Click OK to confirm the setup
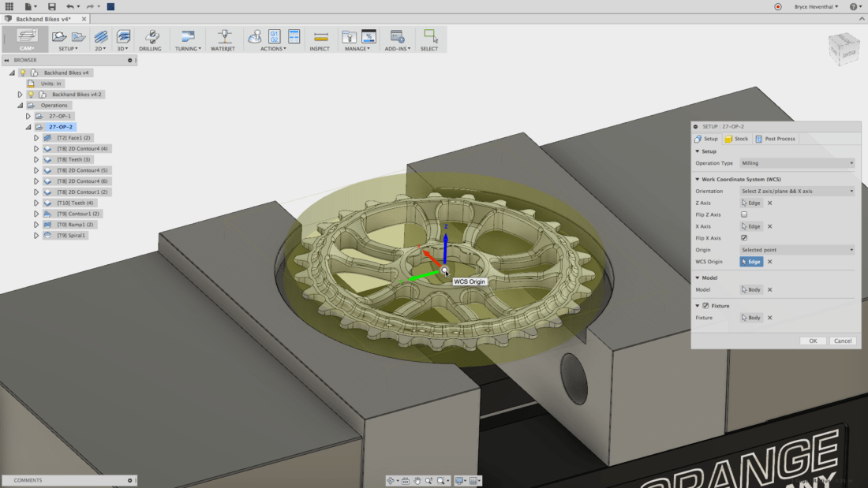This screenshot has height=488, width=868. click(813, 341)
